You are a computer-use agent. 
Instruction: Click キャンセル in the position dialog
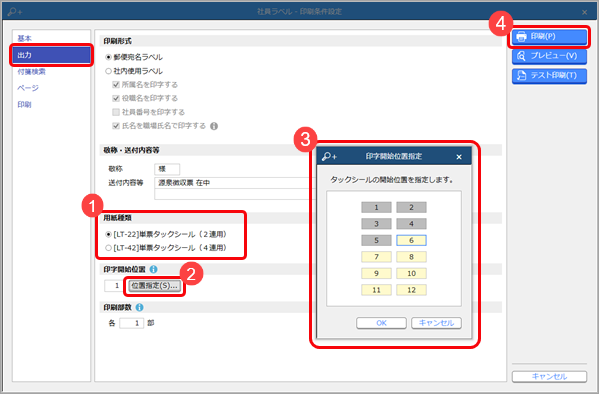click(436, 323)
